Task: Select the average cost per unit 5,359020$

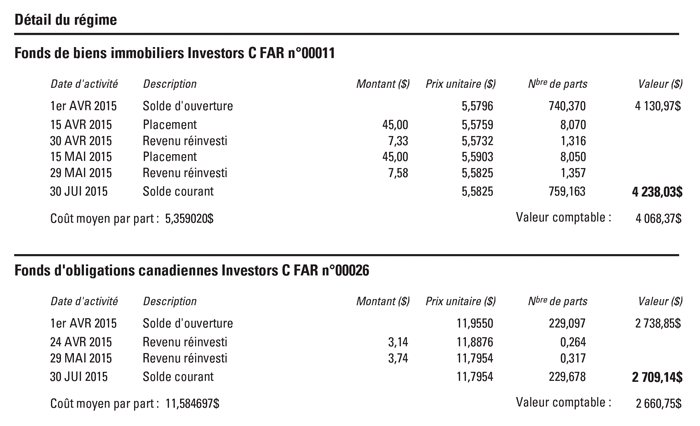Action: pos(189,217)
